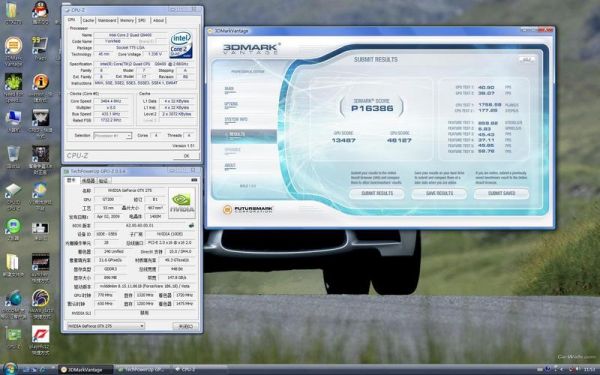Open the Windows Start orb

click(10, 369)
